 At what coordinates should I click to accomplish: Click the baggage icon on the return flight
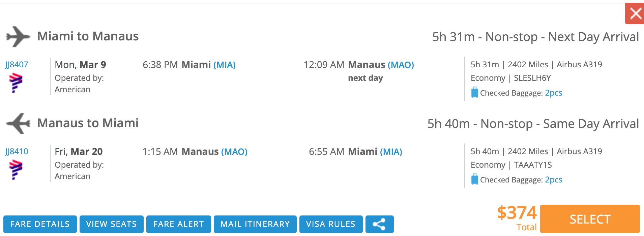pyautogui.click(x=474, y=179)
